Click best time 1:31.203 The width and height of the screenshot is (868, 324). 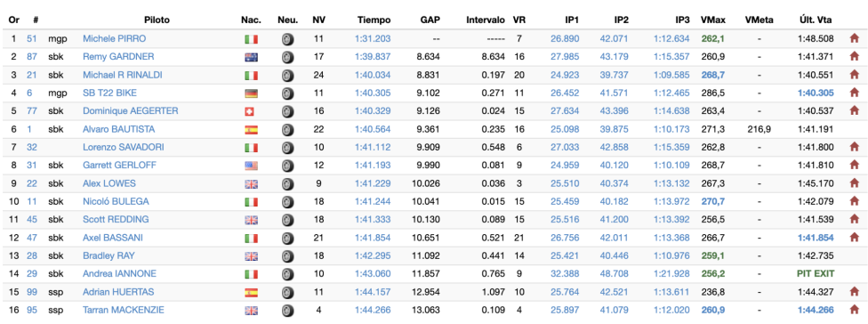tap(373, 39)
